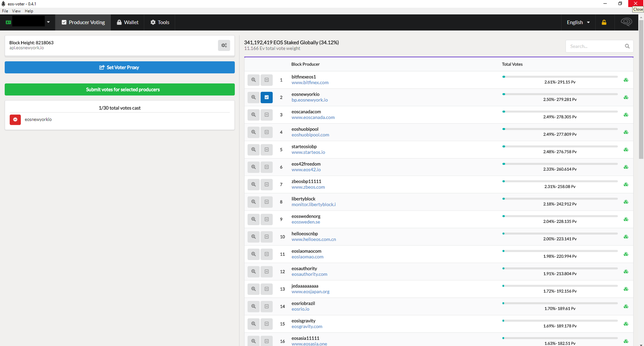Open monitor.libertyblock.i link
The image size is (644, 346).
[313, 205]
